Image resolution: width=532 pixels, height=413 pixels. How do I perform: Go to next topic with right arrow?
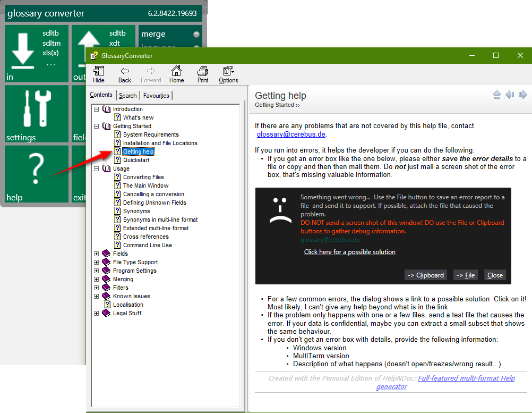[x=523, y=94]
